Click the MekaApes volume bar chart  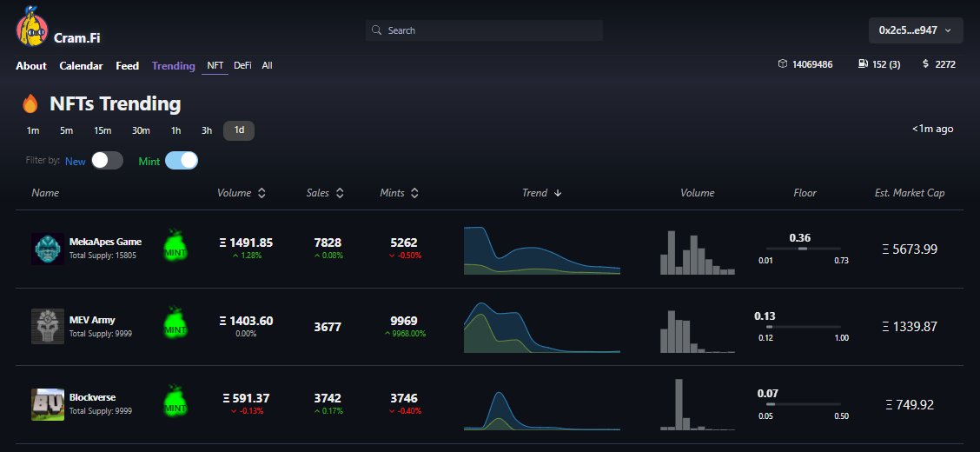point(698,253)
